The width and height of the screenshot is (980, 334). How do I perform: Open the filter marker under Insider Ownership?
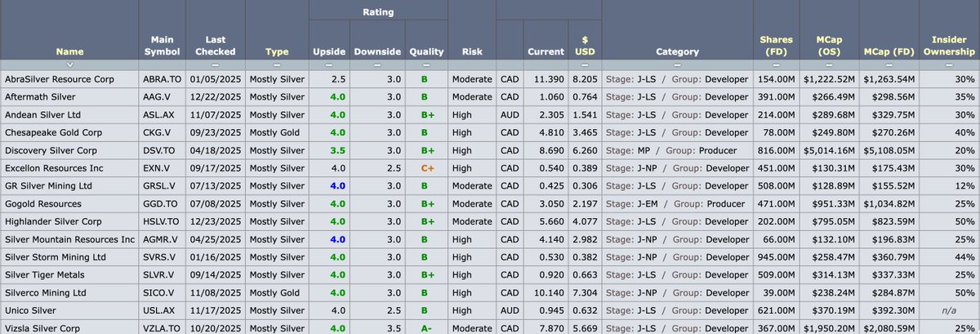pyautogui.click(x=948, y=64)
